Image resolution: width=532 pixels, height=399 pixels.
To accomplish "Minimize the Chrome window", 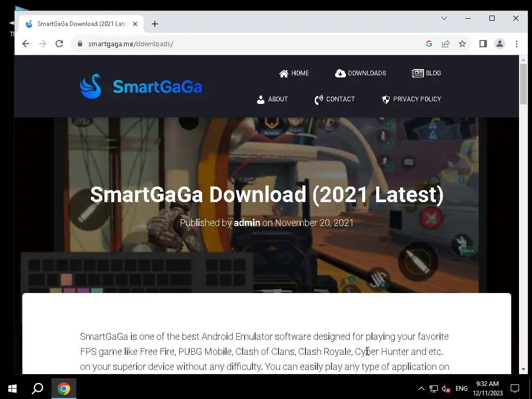I will (x=468, y=18).
